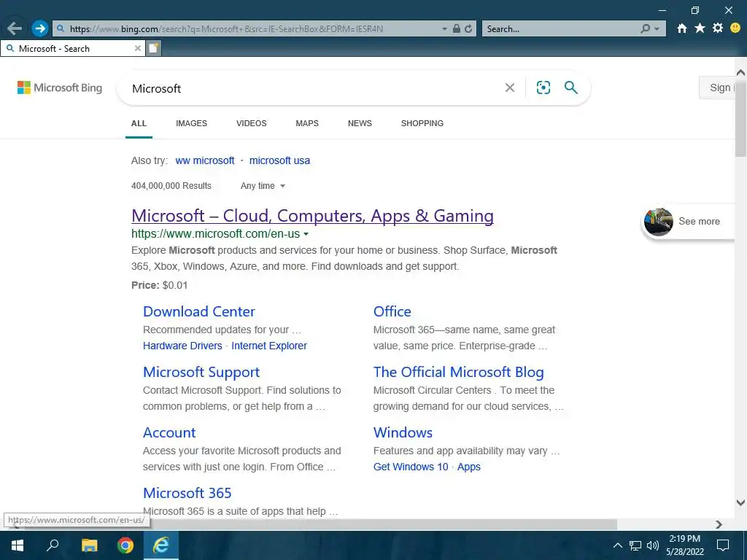Open the Office link
The width and height of the screenshot is (747, 560).
point(392,311)
